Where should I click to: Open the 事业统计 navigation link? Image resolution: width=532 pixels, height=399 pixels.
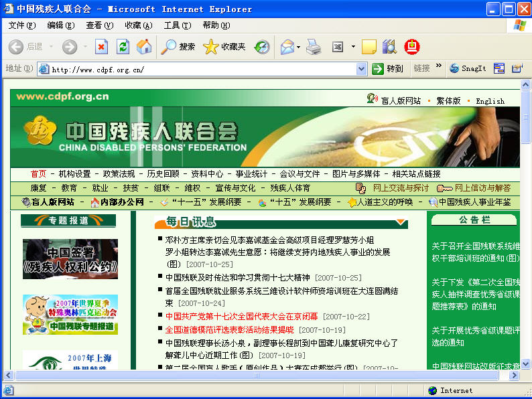[x=251, y=174]
